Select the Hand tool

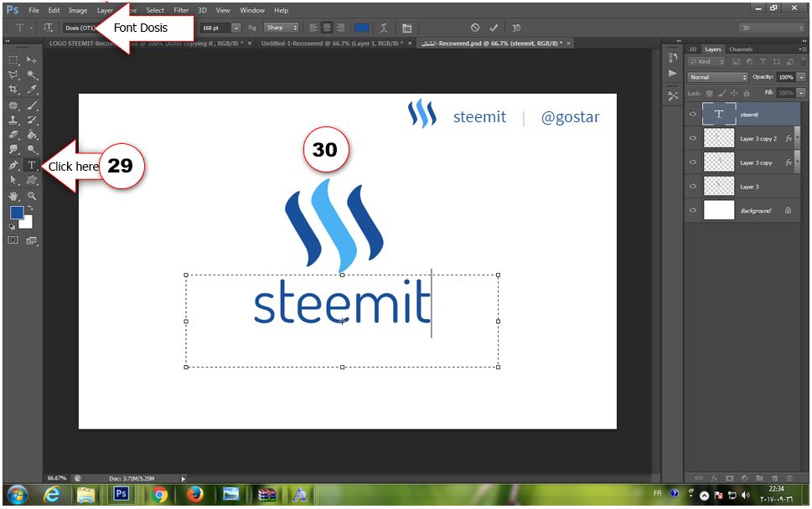click(x=13, y=196)
